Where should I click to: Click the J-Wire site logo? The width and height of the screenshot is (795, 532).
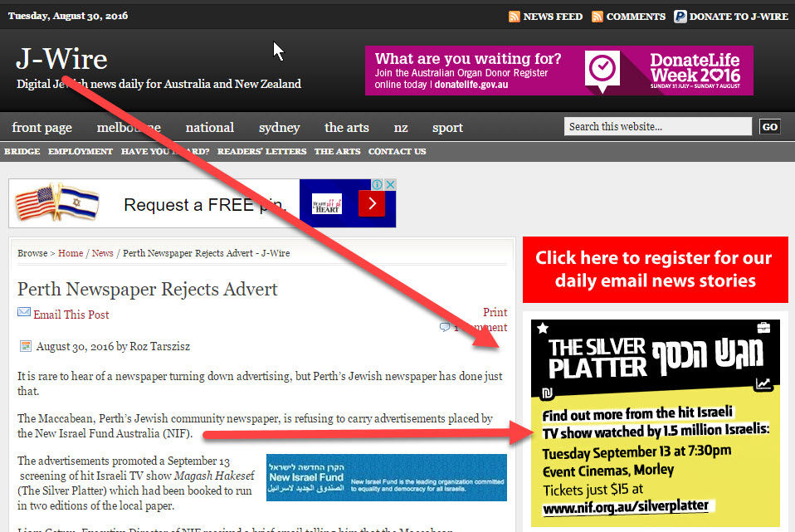(x=62, y=59)
